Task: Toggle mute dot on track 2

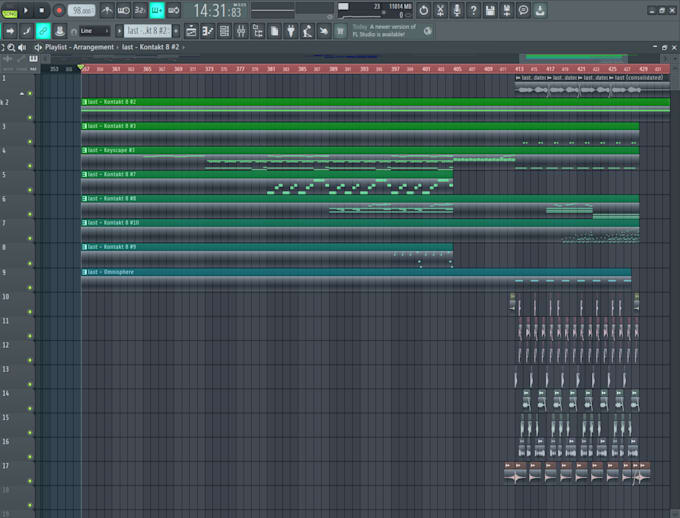Action: tap(30, 117)
